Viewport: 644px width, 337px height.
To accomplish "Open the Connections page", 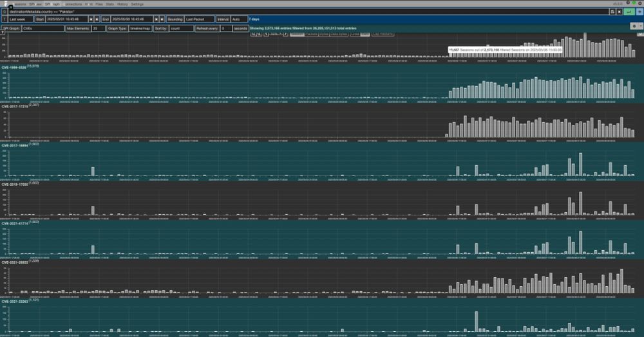I will click(73, 4).
